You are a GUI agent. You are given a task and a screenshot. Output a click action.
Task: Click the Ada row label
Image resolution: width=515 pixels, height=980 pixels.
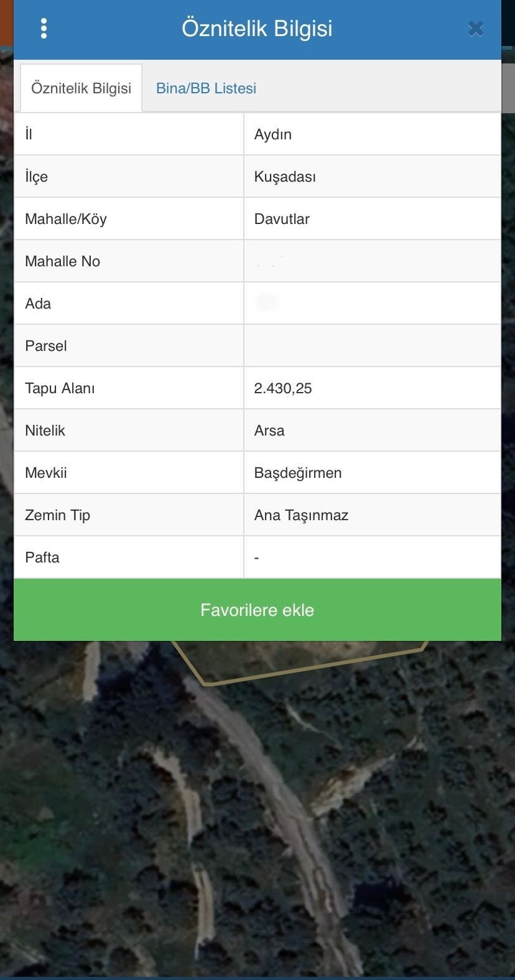tap(38, 304)
